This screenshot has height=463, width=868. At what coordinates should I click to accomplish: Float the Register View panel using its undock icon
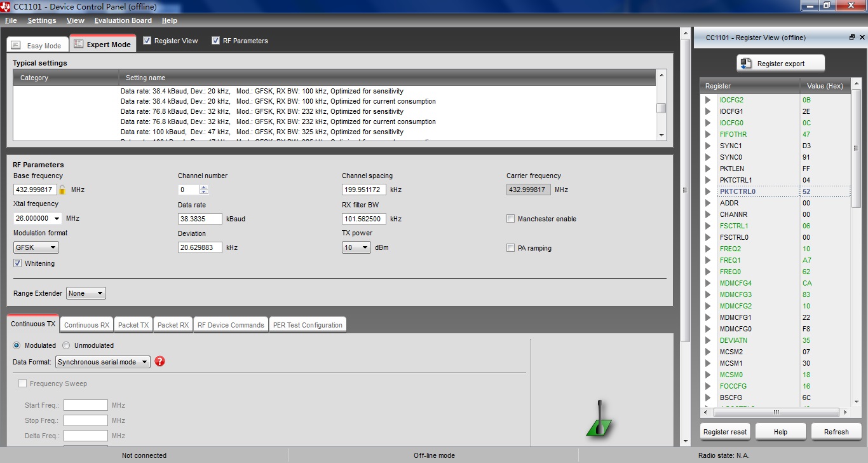[x=852, y=38]
